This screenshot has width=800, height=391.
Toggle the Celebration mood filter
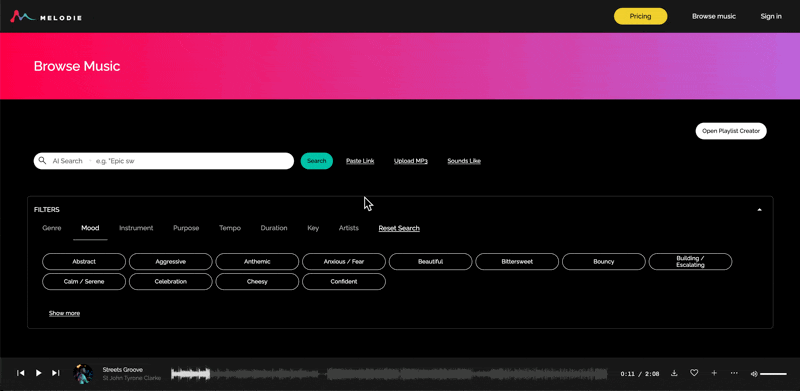pos(170,281)
